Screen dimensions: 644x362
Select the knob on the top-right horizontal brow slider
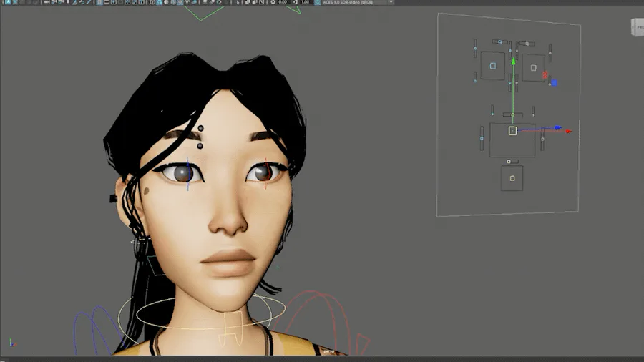(x=527, y=44)
